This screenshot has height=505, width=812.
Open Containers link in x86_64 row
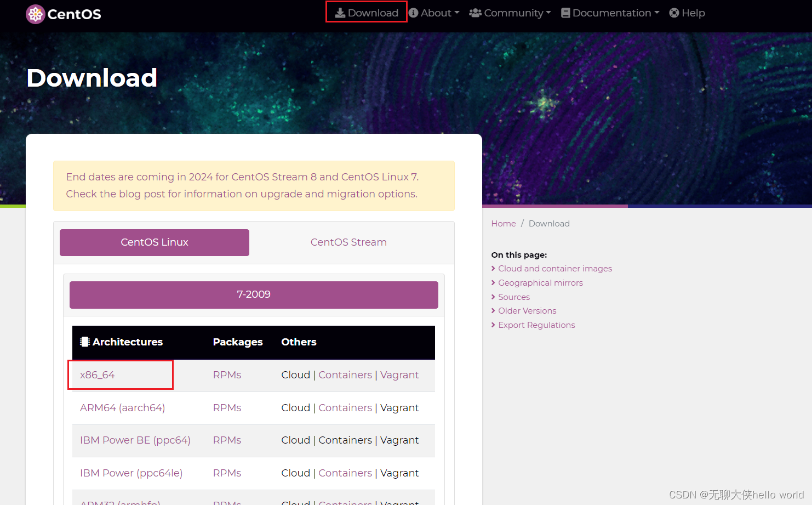345,375
